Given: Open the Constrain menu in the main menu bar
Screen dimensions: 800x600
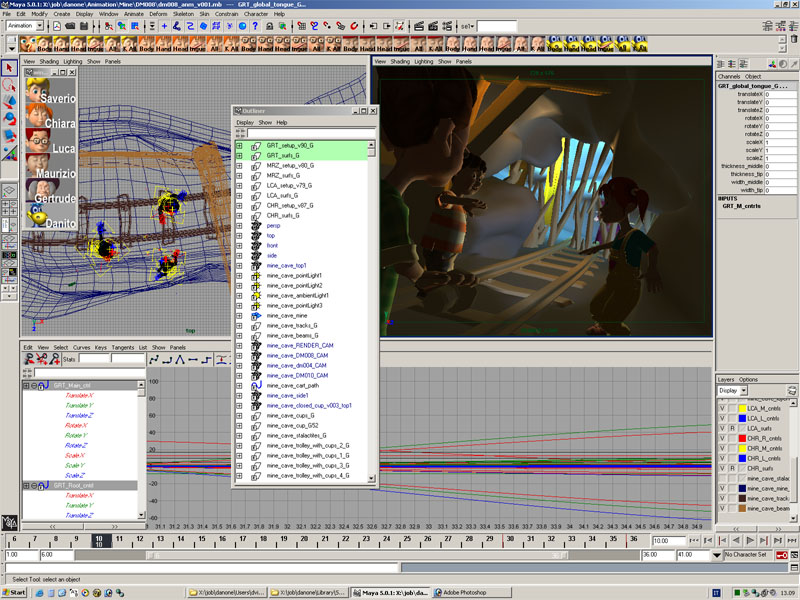Looking at the screenshot, I should pos(227,14).
